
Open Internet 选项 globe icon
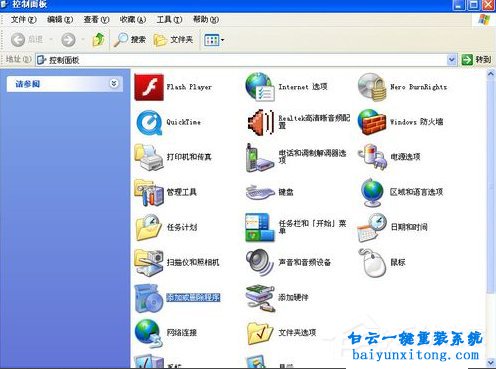(260, 87)
